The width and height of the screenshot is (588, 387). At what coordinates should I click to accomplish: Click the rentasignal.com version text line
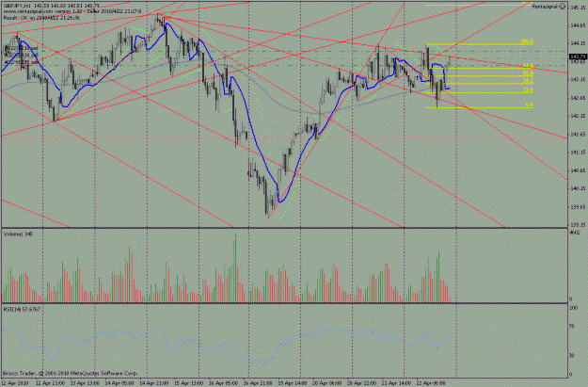(72, 11)
